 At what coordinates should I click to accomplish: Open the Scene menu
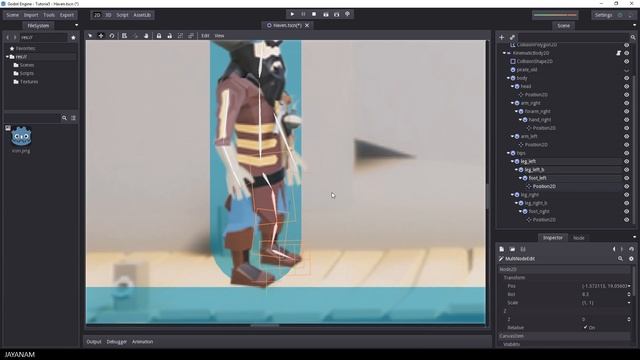[12, 15]
